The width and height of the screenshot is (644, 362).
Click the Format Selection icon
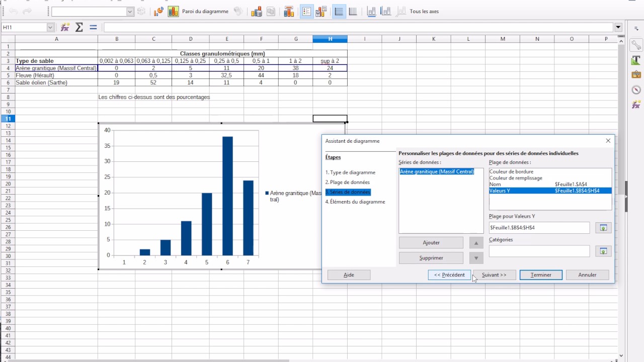tap(141, 12)
